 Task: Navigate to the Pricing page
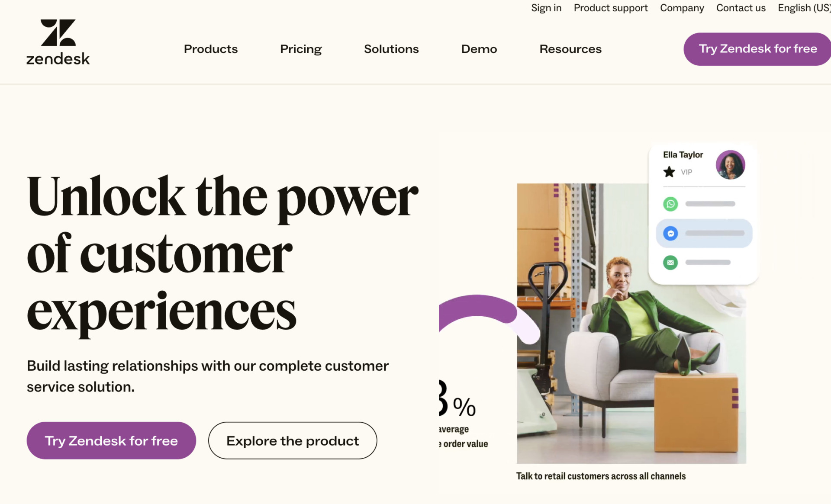coord(301,49)
